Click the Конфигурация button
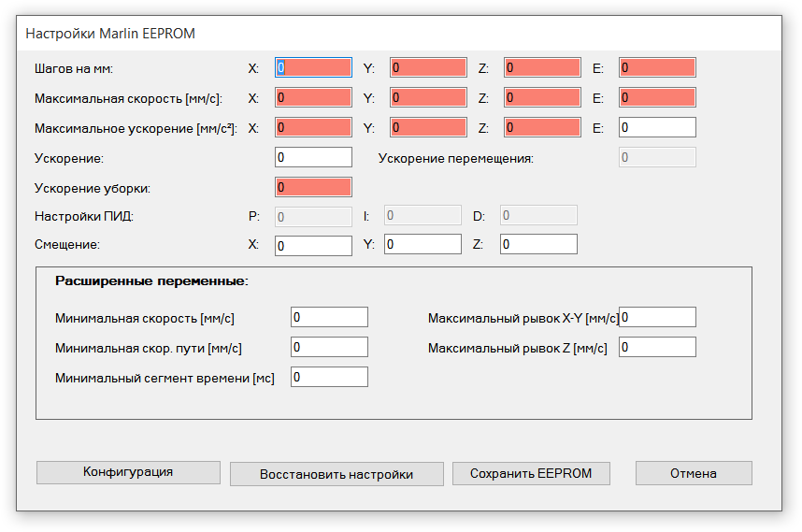 coord(128,472)
